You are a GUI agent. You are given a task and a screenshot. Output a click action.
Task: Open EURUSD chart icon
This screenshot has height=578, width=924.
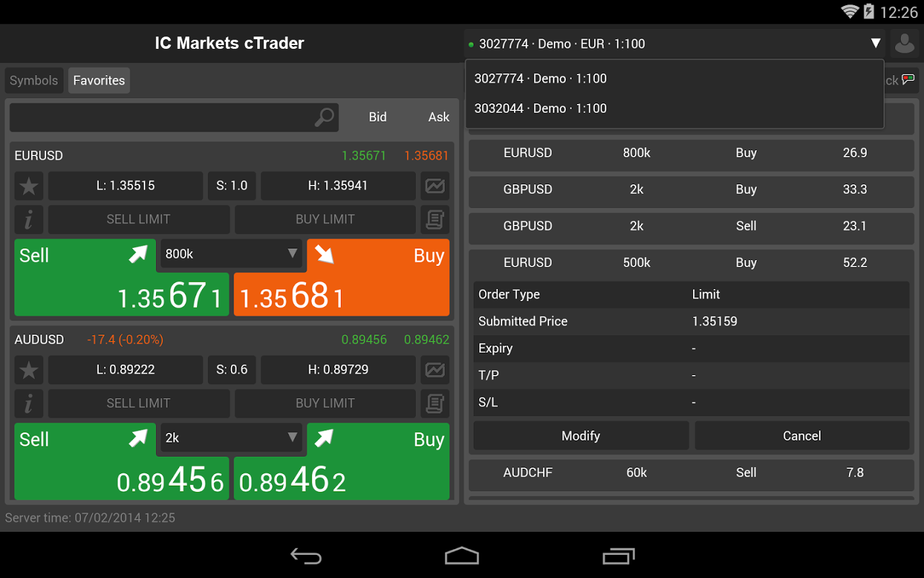coord(435,186)
